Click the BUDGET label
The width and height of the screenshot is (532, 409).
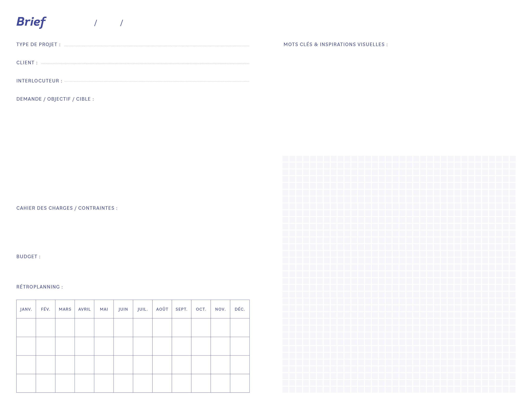[x=28, y=257]
